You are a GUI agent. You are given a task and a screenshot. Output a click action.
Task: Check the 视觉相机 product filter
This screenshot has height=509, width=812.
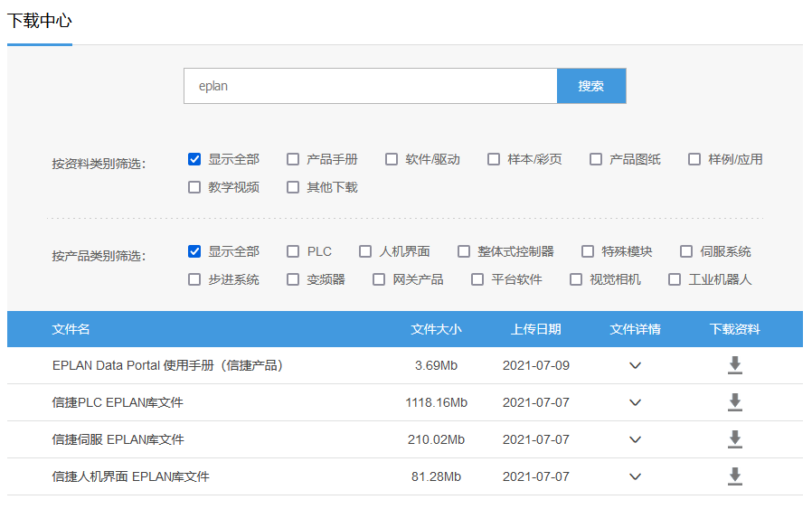click(576, 279)
